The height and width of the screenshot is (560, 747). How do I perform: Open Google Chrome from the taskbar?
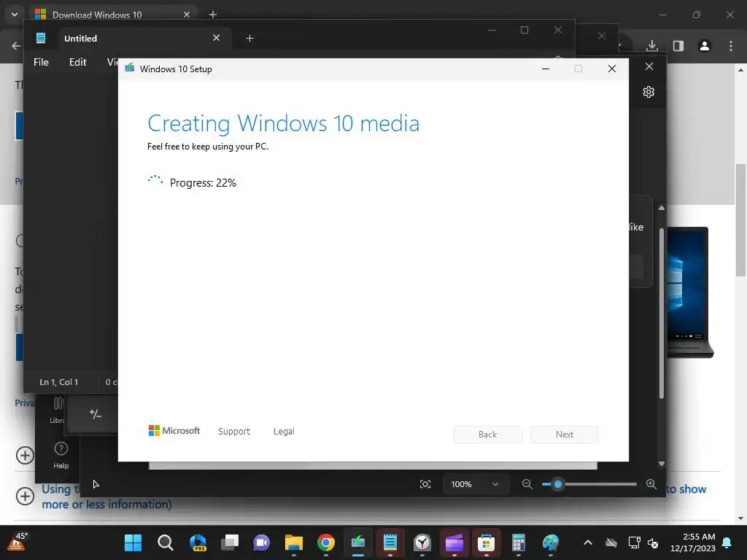[326, 542]
